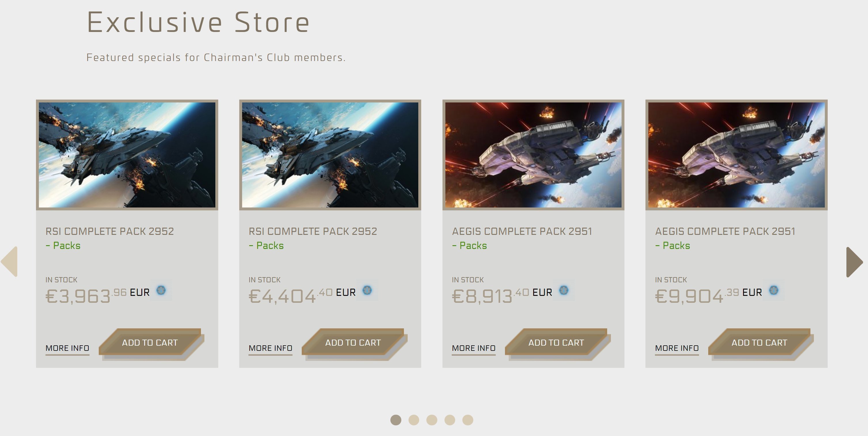This screenshot has width=868, height=436.
Task: Open More Info for the €8,913.40 Aegis pack
Action: [474, 348]
